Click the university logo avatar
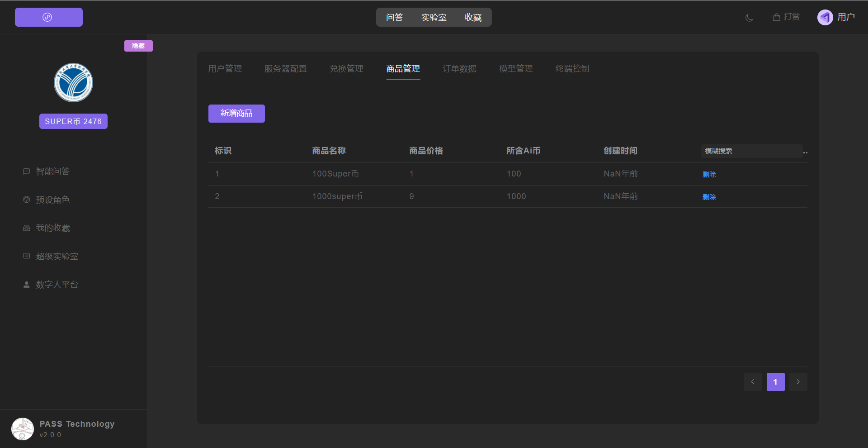Viewport: 868px width, 448px height. click(73, 82)
